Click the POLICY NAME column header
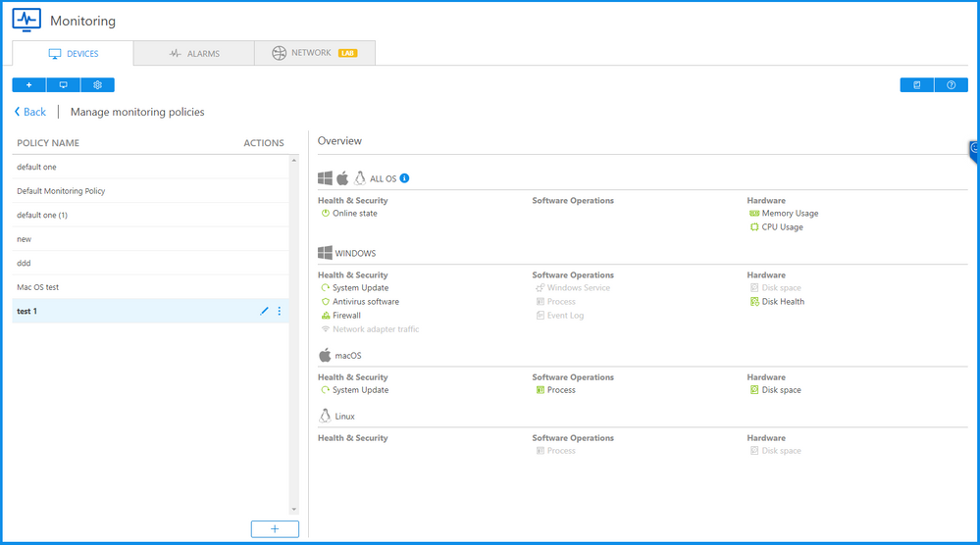This screenshot has width=980, height=545. pos(48,143)
